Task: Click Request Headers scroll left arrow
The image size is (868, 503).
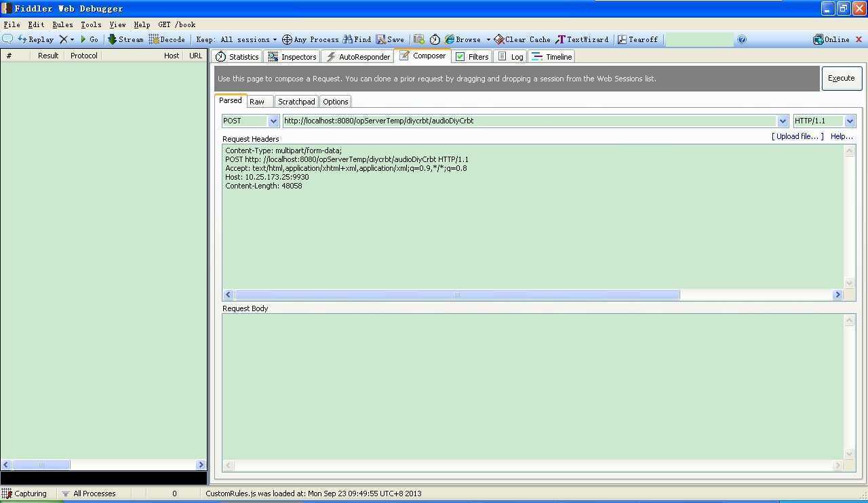Action: pos(229,294)
